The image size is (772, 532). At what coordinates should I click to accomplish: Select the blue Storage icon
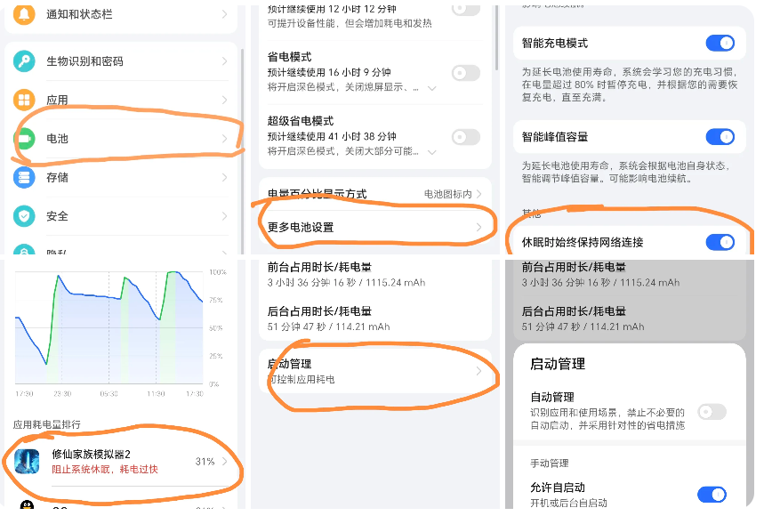tap(25, 177)
